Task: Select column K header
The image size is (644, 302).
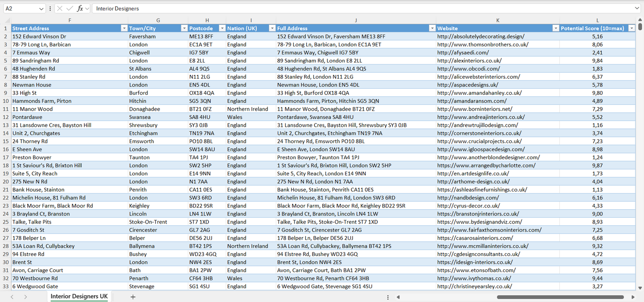Action: [x=498, y=20]
